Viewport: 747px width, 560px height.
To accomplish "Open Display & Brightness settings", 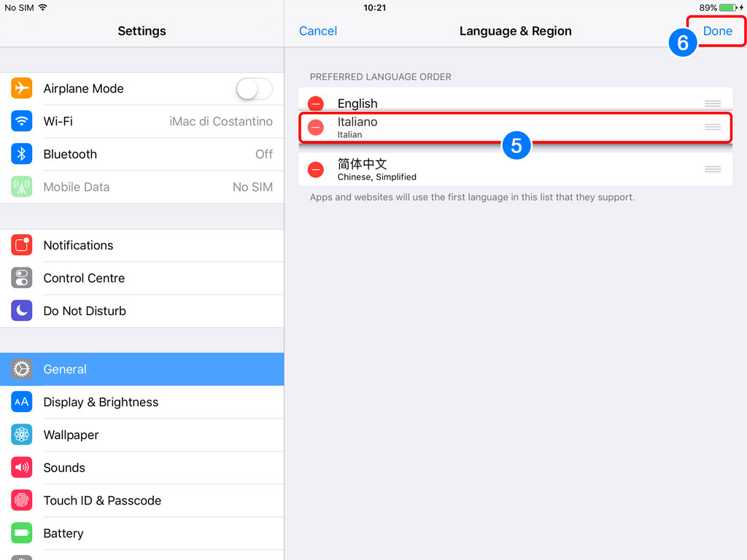I will [142, 402].
